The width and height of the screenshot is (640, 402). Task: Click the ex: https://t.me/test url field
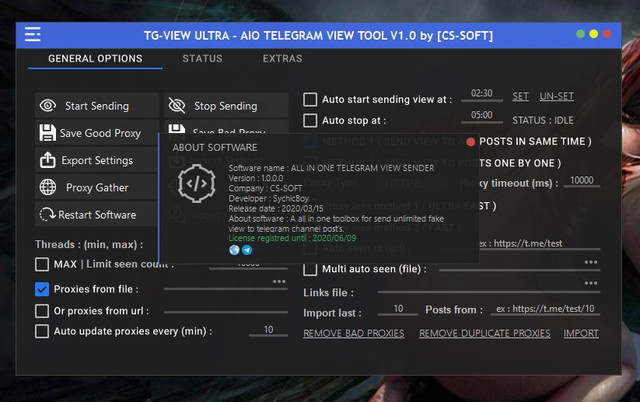[539, 244]
